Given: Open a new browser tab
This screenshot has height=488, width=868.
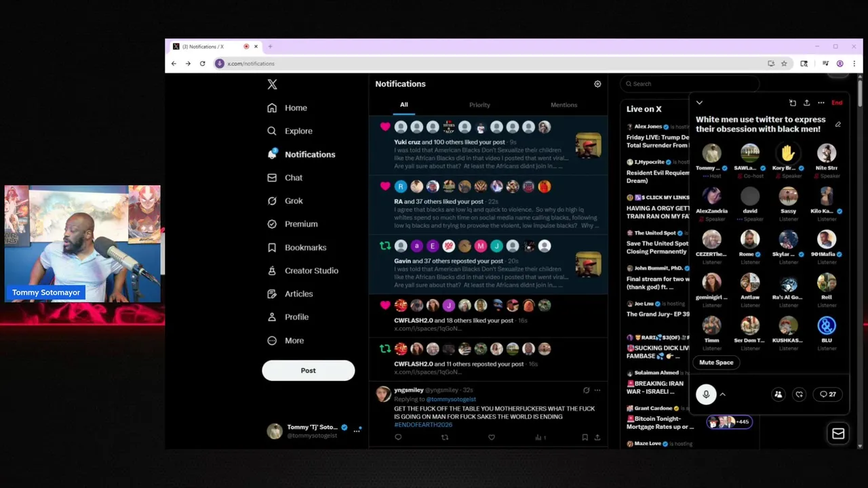Looking at the screenshot, I should pyautogui.click(x=270, y=47).
